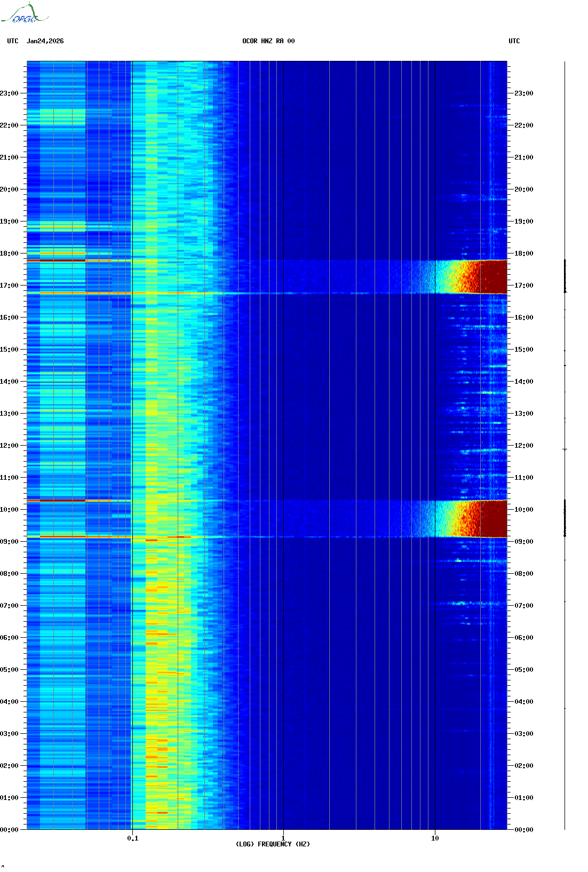The image size is (588, 872).
Task: Click the 0.1 frequency tick label
Action: (132, 838)
